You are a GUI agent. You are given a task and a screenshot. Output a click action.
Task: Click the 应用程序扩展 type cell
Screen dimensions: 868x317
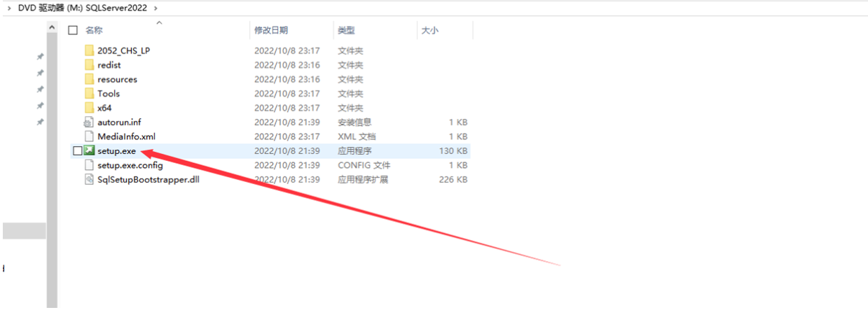point(363,180)
